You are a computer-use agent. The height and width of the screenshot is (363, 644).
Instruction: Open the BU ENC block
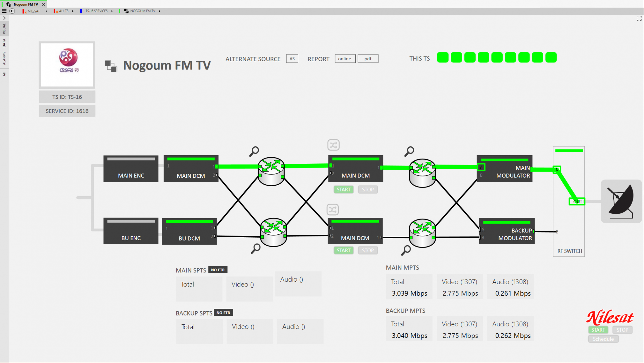pos(131,231)
